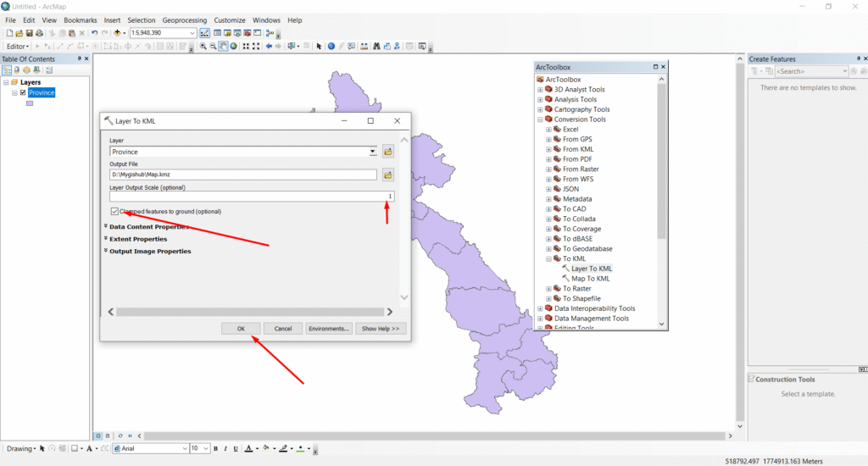Viewport: 868px width, 466px height.
Task: Click the Create Features search box
Action: point(811,71)
